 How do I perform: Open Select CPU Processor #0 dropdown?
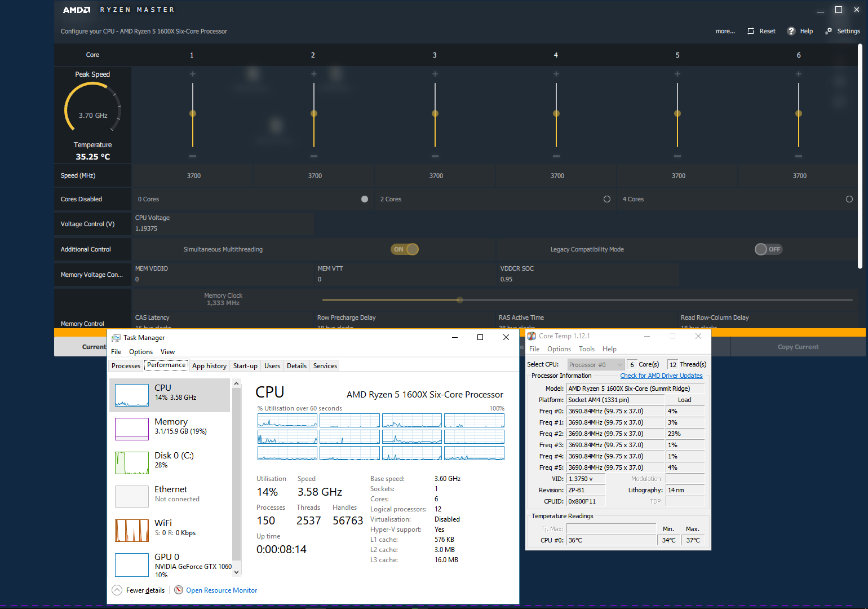pos(596,365)
